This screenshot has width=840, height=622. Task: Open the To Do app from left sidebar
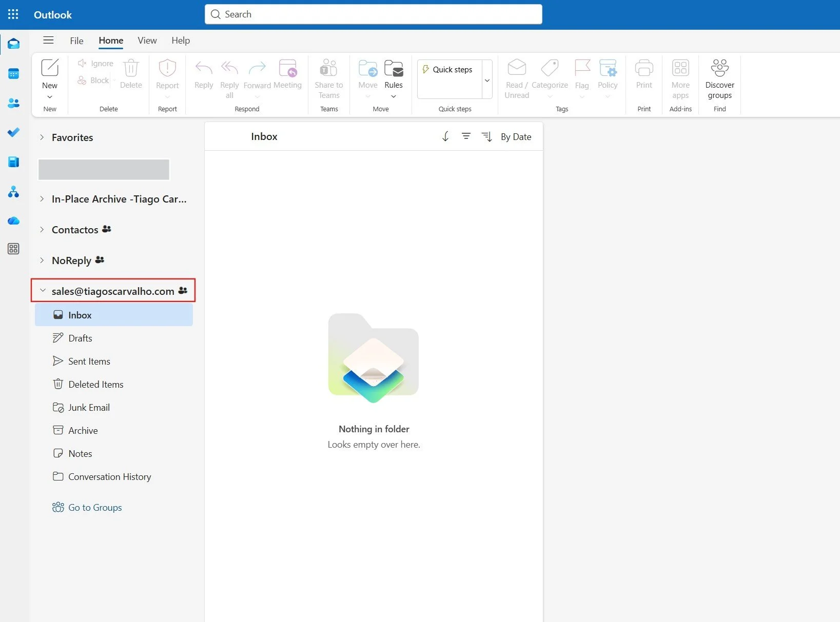click(13, 132)
